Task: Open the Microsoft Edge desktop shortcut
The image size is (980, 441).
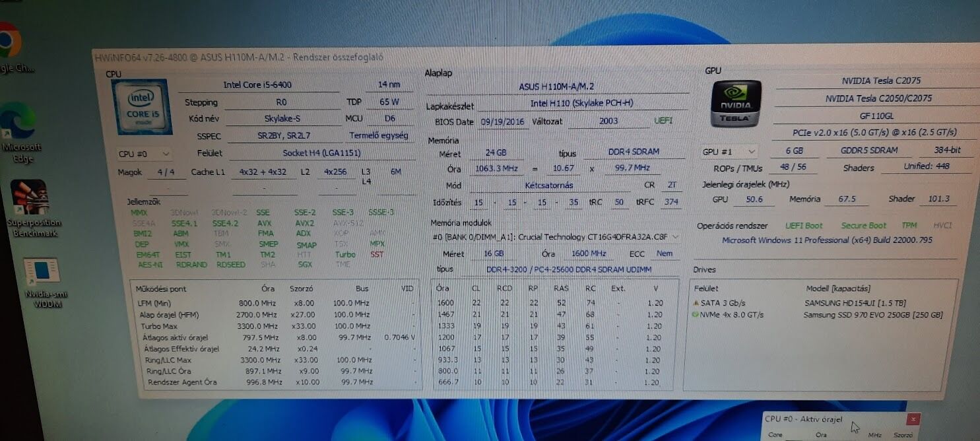Action: pyautogui.click(x=18, y=132)
